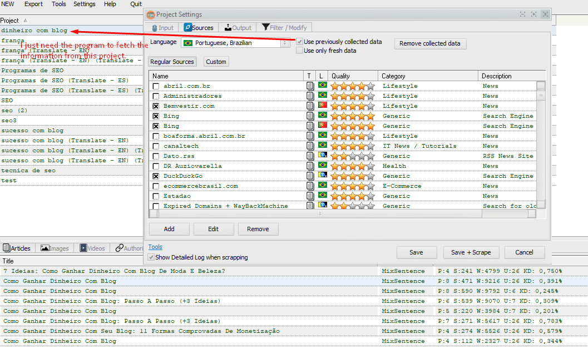
Task: Sort by Category column header
Action: pyautogui.click(x=428, y=76)
